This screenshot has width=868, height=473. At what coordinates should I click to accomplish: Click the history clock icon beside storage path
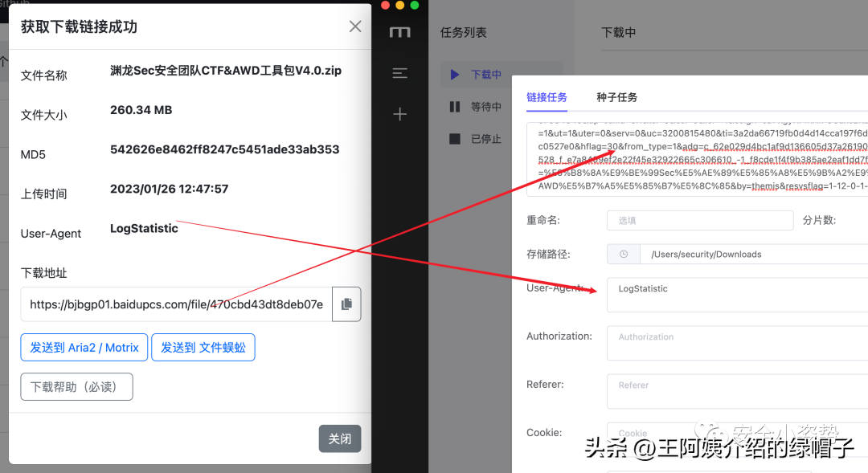[624, 254]
